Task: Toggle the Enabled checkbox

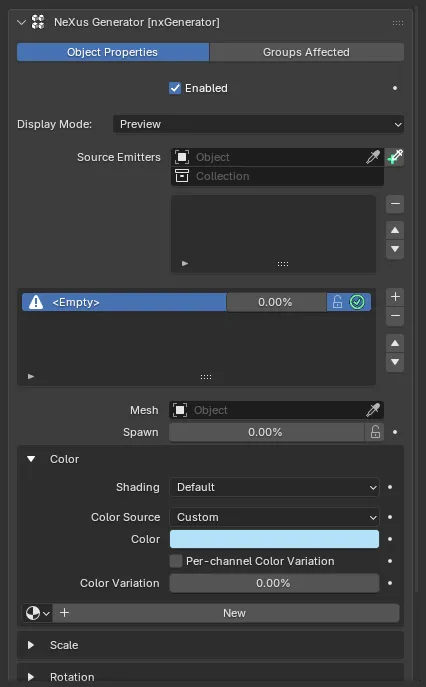Action: pos(175,88)
